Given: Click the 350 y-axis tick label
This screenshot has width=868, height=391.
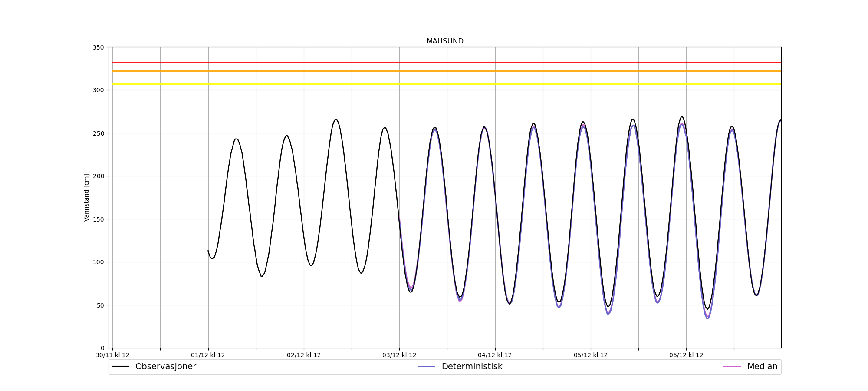Looking at the screenshot, I should click(99, 47).
